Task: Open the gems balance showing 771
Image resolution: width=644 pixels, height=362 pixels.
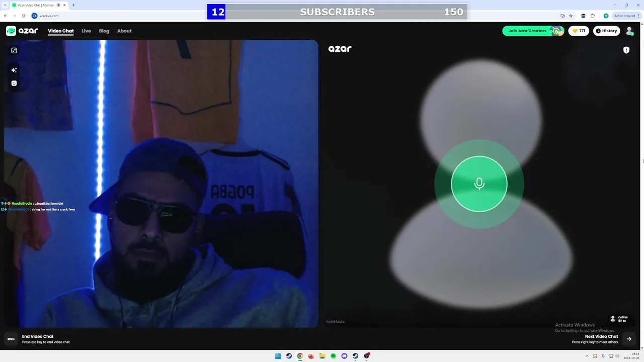Action: coord(579,31)
